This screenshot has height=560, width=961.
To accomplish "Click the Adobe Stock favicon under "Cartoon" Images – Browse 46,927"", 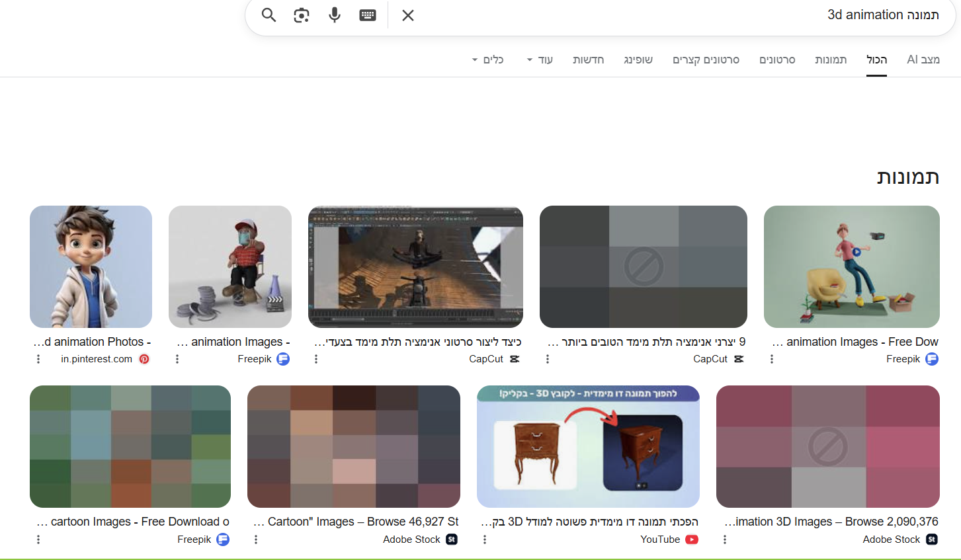I will pyautogui.click(x=452, y=540).
